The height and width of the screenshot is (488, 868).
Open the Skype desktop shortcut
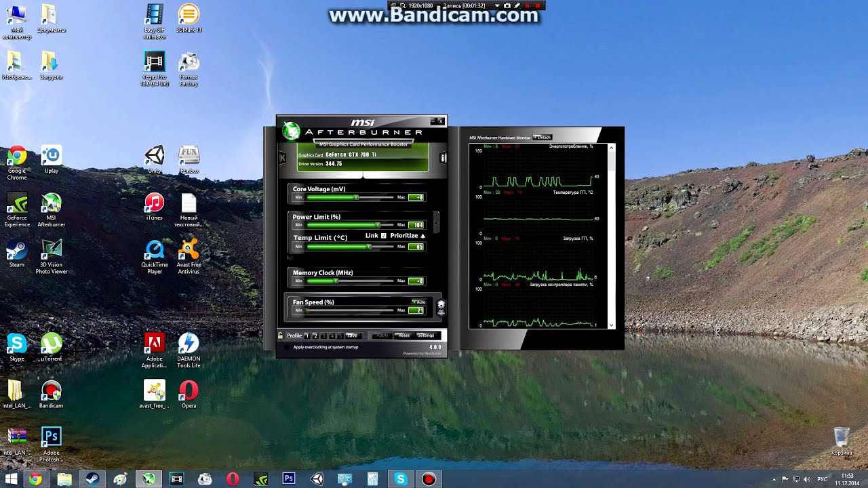(x=17, y=348)
